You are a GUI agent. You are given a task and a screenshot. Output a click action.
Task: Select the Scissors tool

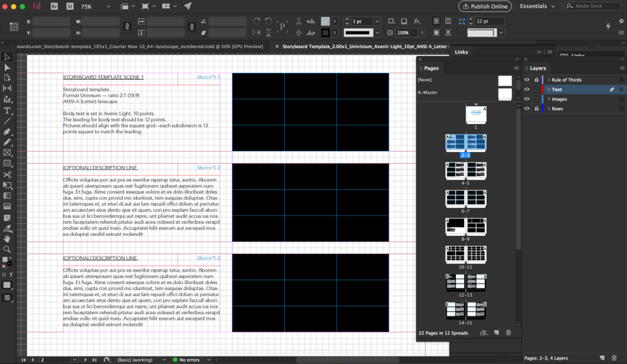tap(7, 175)
